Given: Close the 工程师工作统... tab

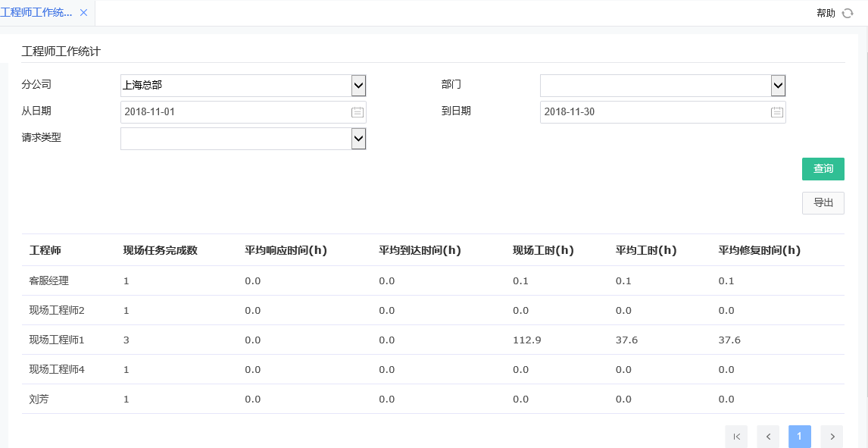Looking at the screenshot, I should pyautogui.click(x=83, y=12).
